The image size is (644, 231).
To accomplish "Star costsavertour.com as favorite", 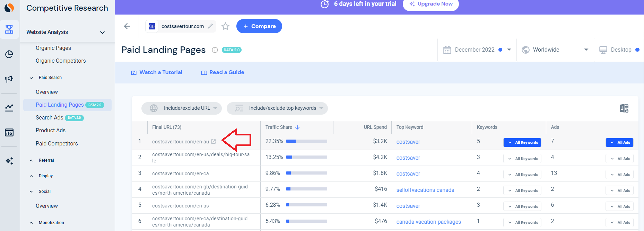I will [x=226, y=26].
